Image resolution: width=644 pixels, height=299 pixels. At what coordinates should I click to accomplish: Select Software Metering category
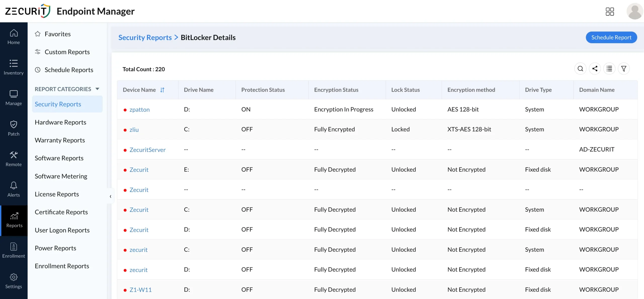pos(61,176)
